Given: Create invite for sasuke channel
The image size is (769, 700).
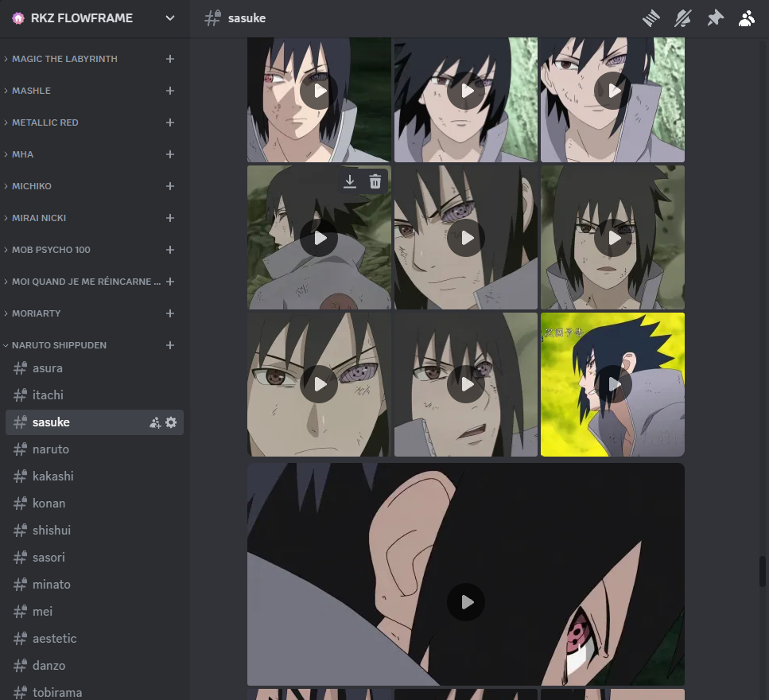Looking at the screenshot, I should point(155,422).
